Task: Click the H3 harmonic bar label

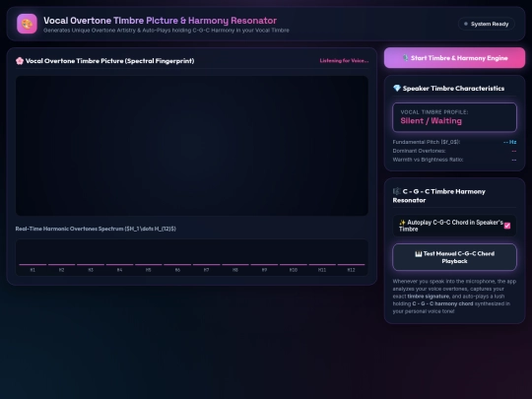Action: point(91,270)
